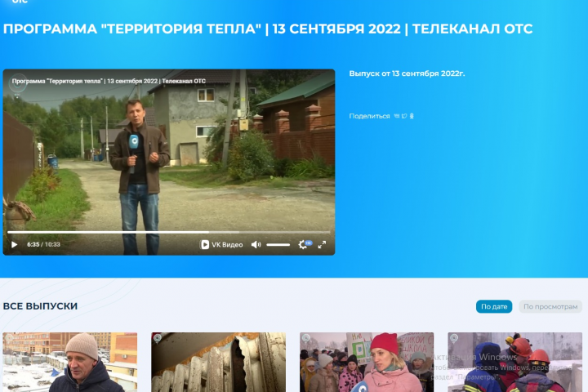The height and width of the screenshot is (392, 588).
Task: Click the Поделиться share label
Action: 369,116
